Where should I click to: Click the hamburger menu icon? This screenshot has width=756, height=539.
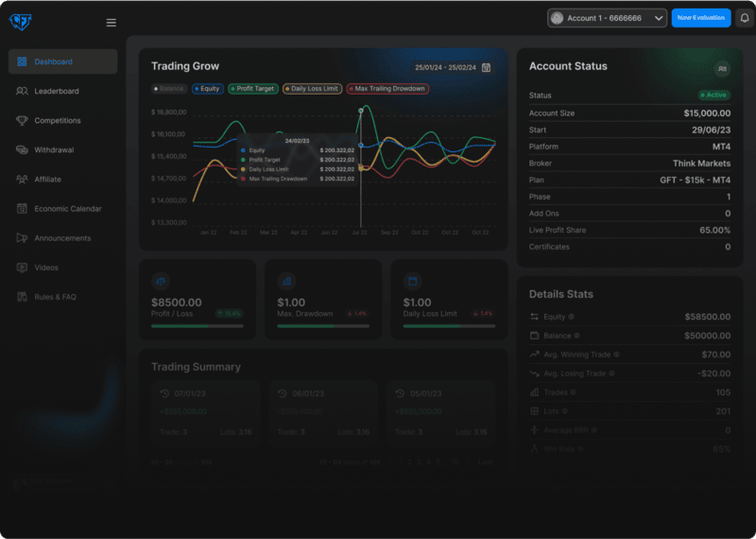point(112,23)
